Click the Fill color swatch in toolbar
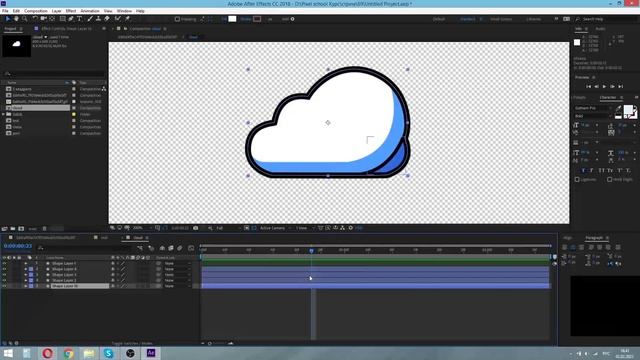Viewport: 640px width, 360px height. 232,19
